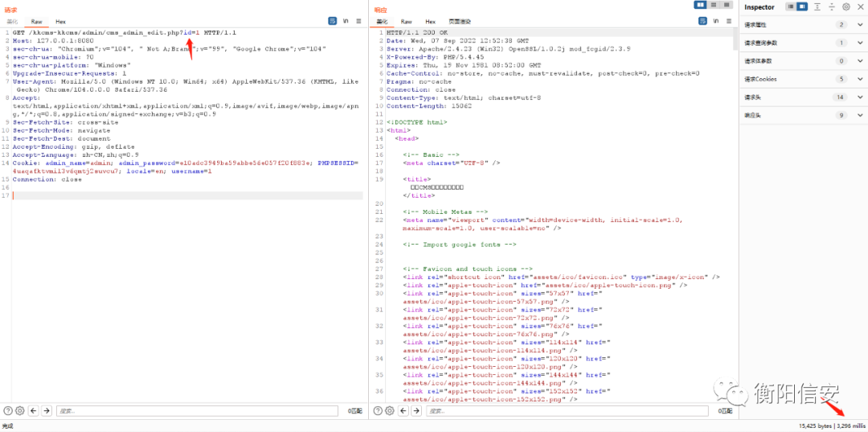Select top-bottom request/response layout
This screenshot has height=432, width=868.
(x=714, y=5)
